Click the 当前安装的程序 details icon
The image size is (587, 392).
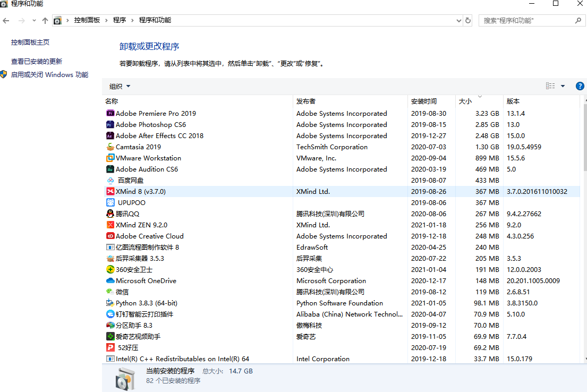[x=125, y=379]
